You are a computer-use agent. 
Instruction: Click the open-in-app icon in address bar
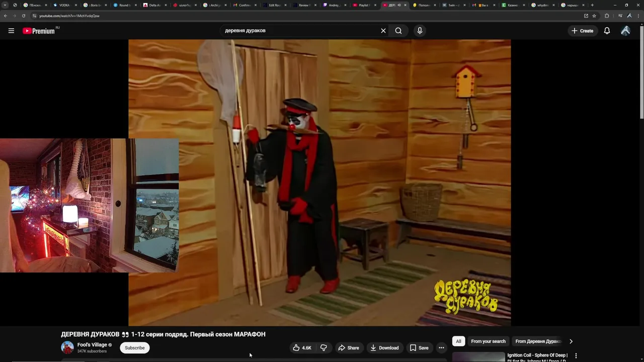[586, 16]
